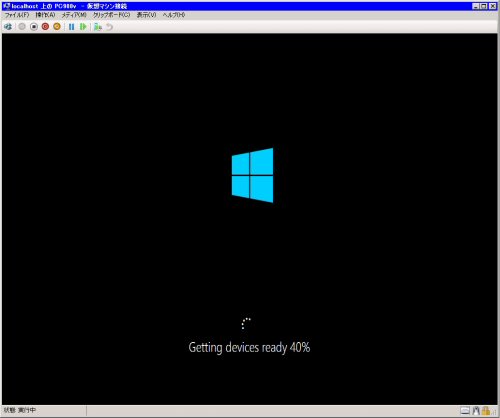Click the orange Save state toolbar icon
The image size is (500, 418).
57,27
